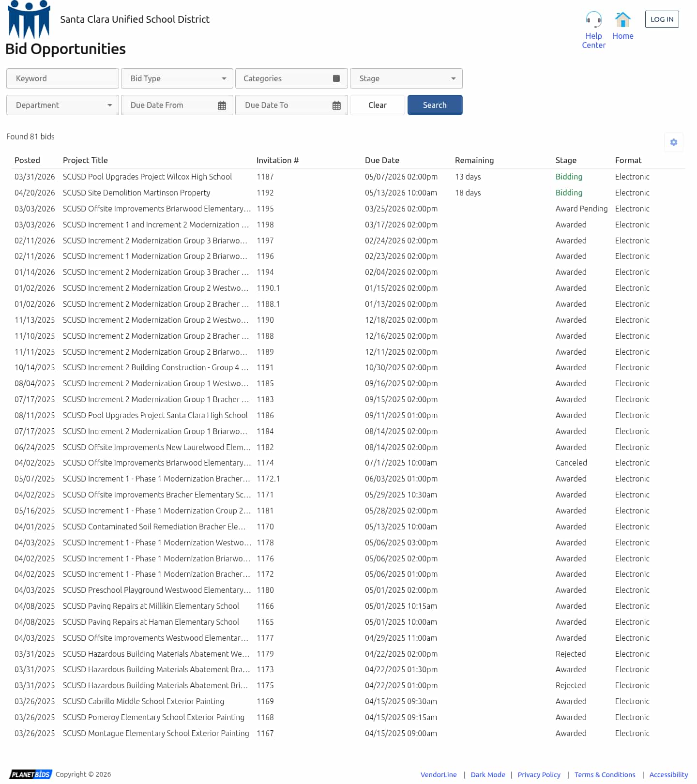The image size is (697, 784).
Task: Open the Terms & Conditions link
Action: tap(605, 775)
